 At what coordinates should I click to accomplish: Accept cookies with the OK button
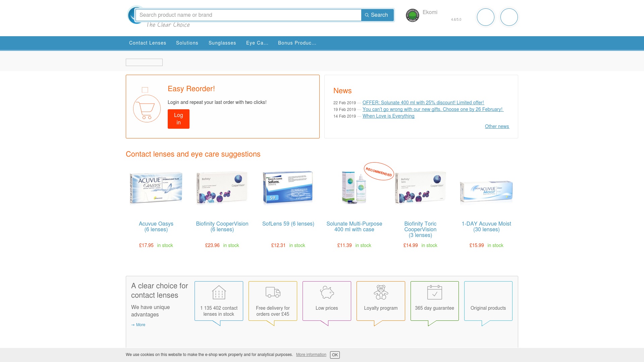[335, 355]
